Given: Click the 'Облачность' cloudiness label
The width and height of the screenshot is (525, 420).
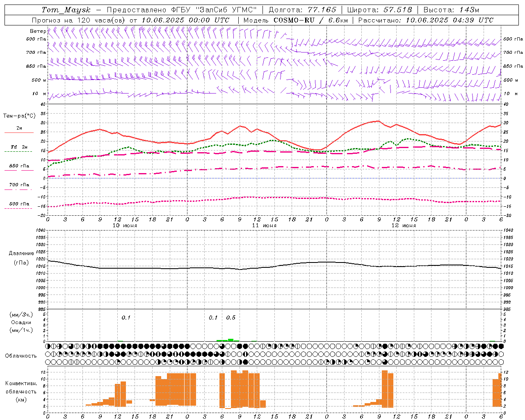Looking at the screenshot, I should click(21, 356).
